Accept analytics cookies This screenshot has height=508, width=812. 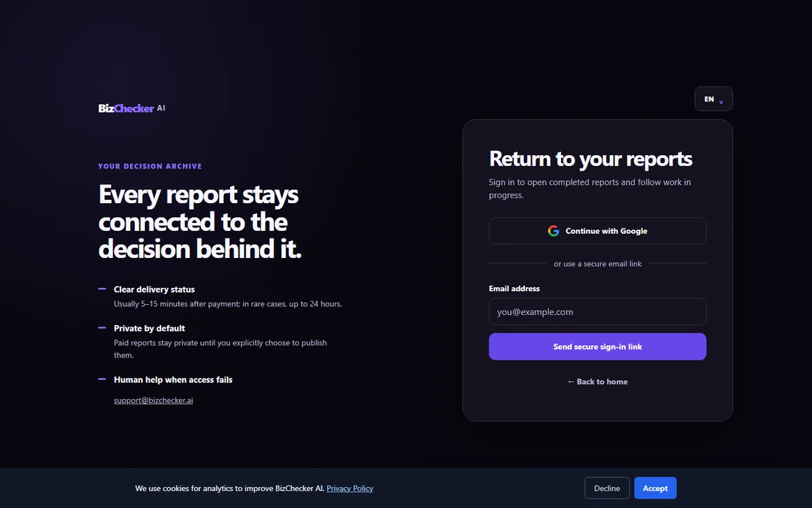(x=655, y=488)
